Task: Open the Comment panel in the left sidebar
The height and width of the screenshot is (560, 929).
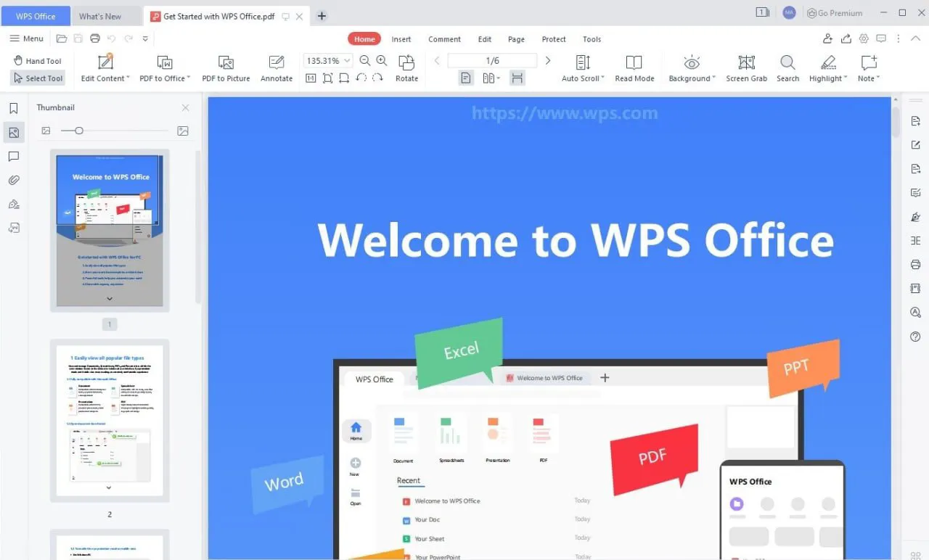Action: tap(13, 156)
